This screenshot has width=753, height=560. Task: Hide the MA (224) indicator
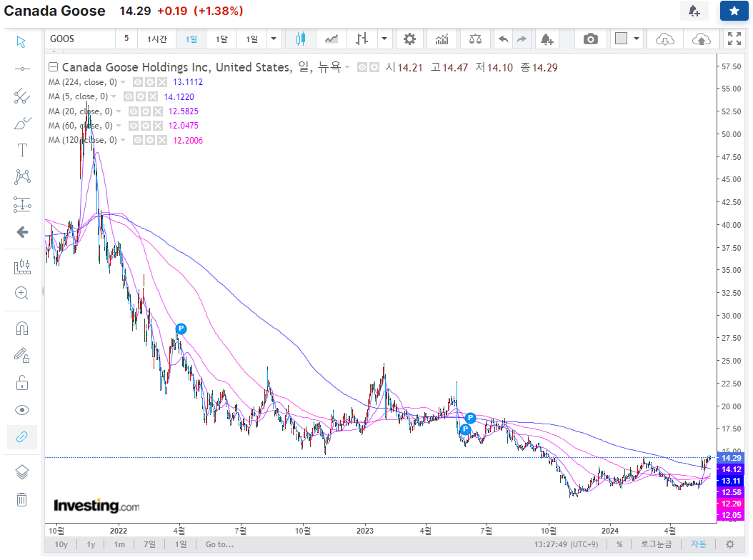[x=137, y=82]
